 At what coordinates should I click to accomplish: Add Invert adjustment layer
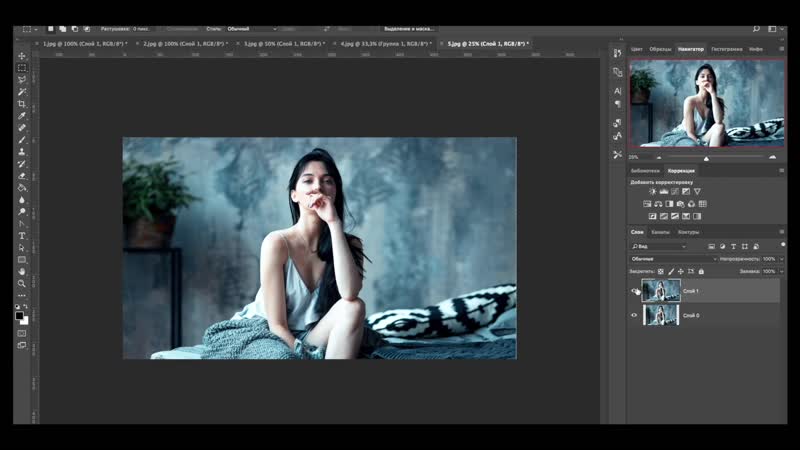click(x=652, y=216)
